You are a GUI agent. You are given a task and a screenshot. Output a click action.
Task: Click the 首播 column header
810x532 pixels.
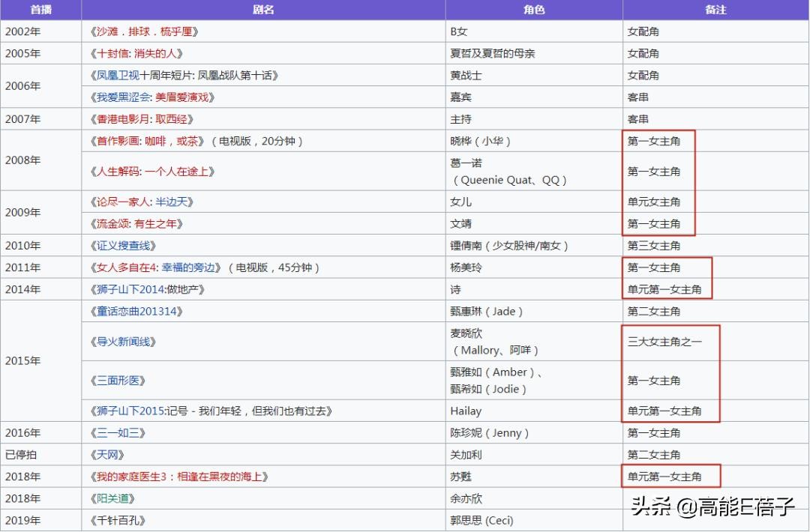pyautogui.click(x=40, y=10)
